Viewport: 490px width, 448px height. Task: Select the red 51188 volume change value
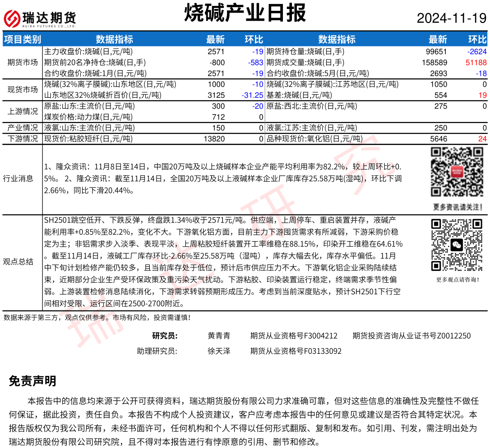(476, 63)
